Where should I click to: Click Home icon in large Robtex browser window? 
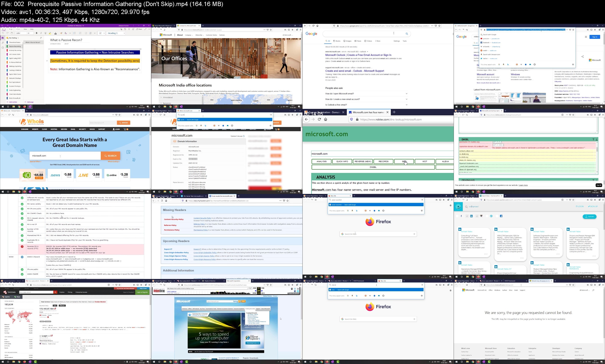[326, 119]
